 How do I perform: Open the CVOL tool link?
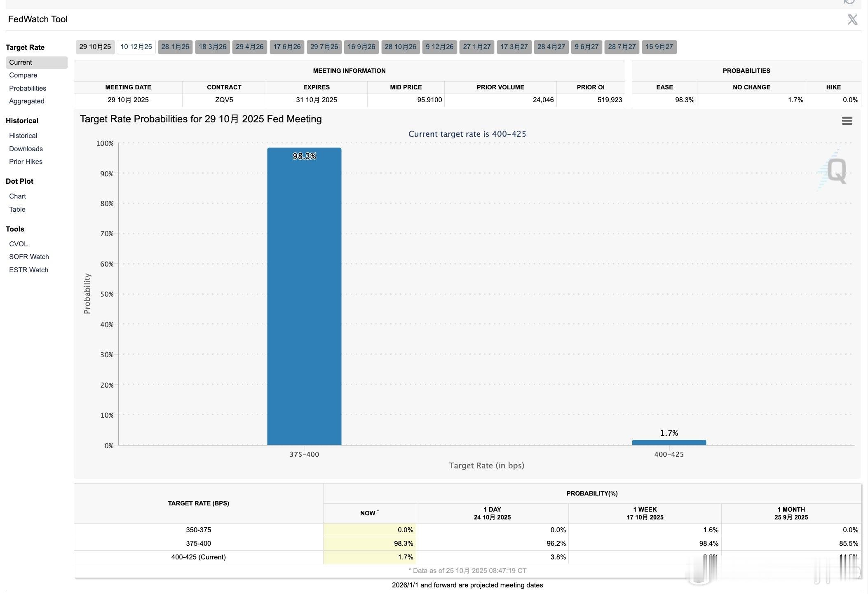pos(18,244)
